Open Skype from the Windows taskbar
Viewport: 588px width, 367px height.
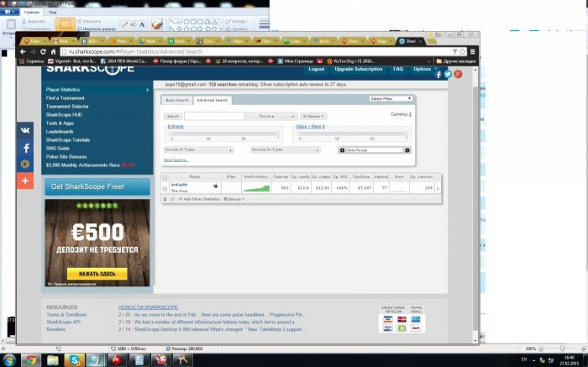click(74, 360)
